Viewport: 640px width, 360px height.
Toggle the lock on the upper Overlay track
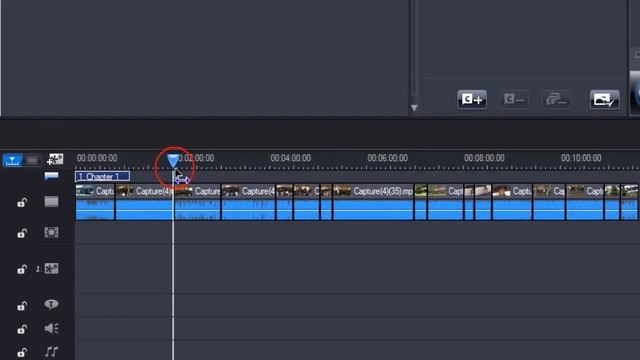pyautogui.click(x=22, y=233)
